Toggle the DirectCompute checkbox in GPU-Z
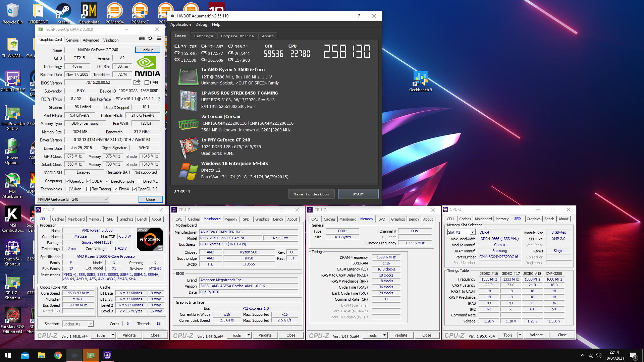 click(108, 181)
